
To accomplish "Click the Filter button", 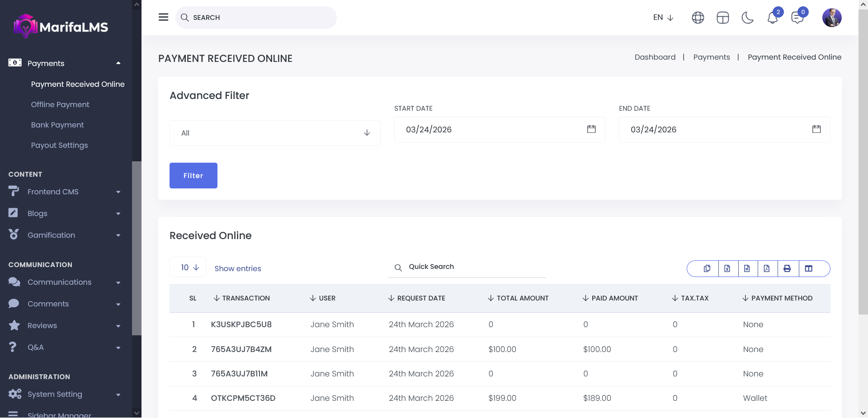I will (x=193, y=175).
